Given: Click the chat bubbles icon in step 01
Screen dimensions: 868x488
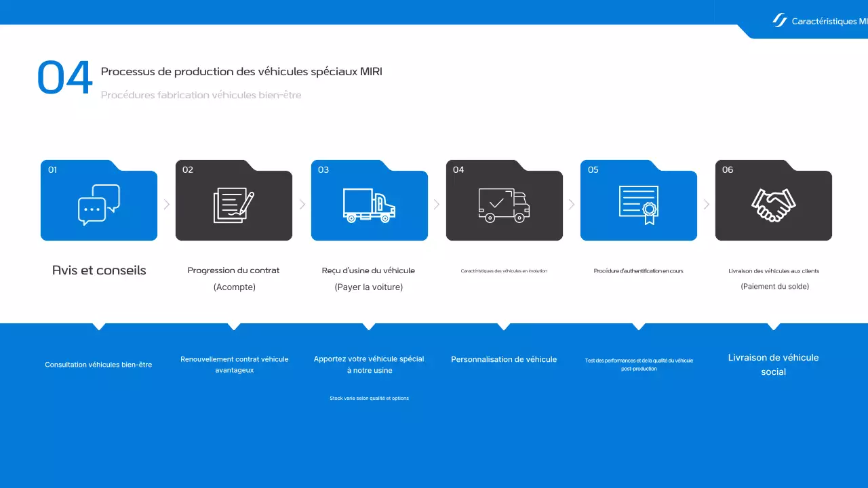Looking at the screenshot, I should 99,204.
